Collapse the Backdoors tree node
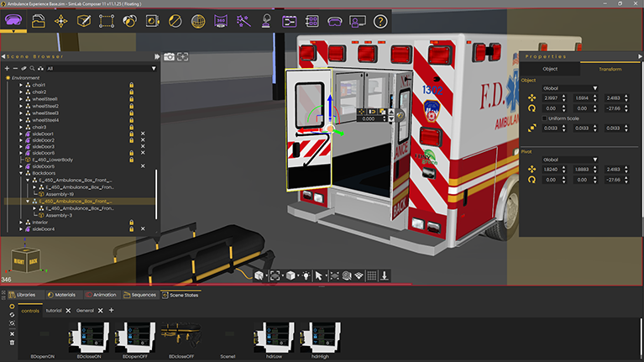 [x=21, y=173]
